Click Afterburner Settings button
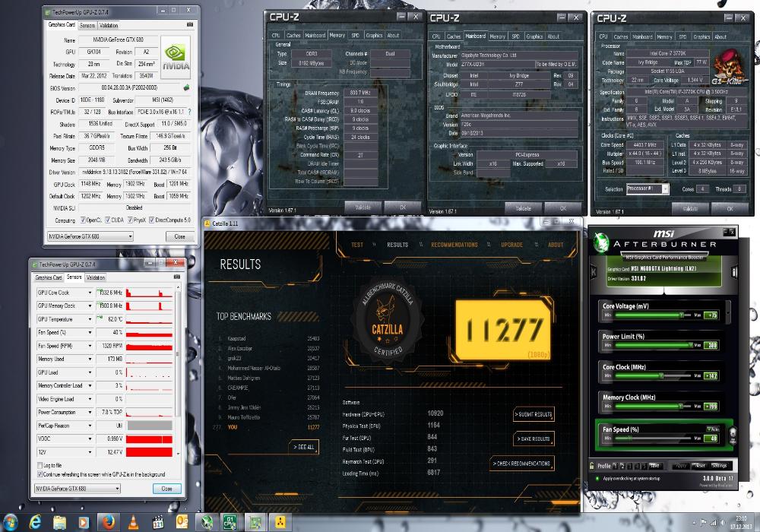 pos(719,466)
